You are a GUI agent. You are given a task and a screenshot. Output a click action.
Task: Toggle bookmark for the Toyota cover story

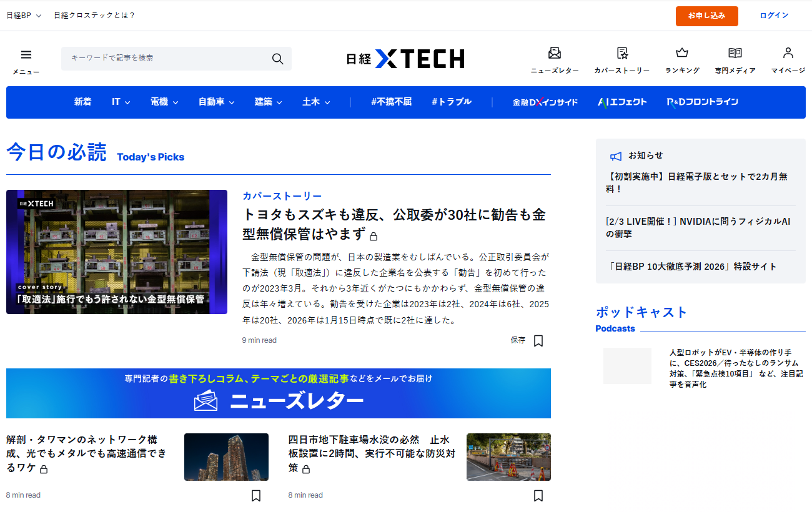point(538,341)
